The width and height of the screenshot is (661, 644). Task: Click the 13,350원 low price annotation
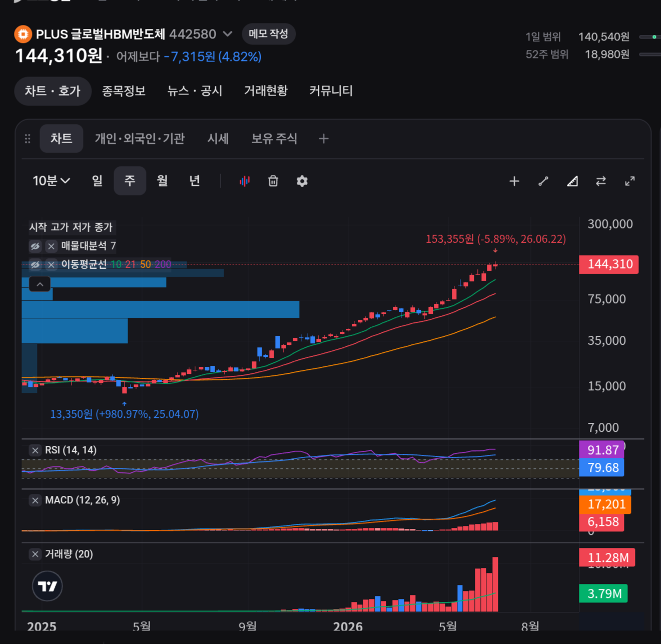coord(124,414)
